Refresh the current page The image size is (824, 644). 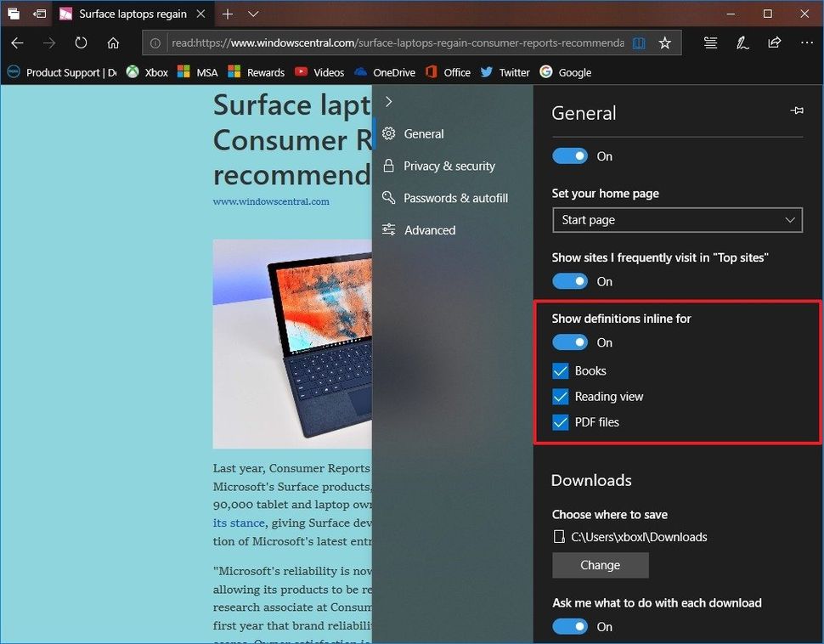[x=81, y=42]
